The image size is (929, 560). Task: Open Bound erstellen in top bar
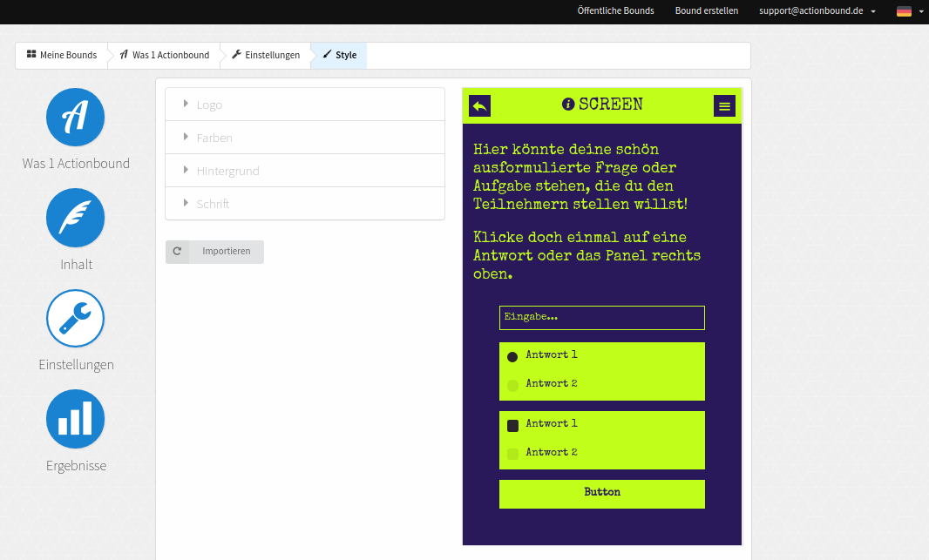707,10
